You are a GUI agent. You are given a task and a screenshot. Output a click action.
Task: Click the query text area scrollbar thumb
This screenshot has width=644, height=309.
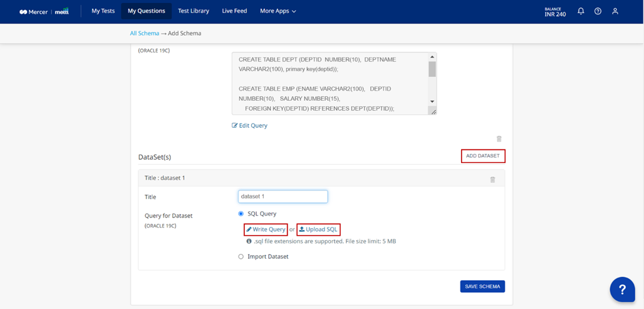click(x=432, y=70)
